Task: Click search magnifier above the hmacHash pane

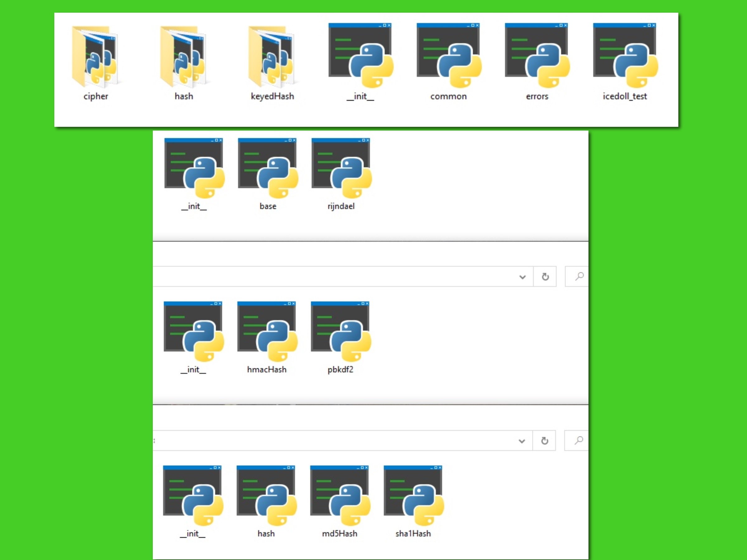Action: (579, 277)
